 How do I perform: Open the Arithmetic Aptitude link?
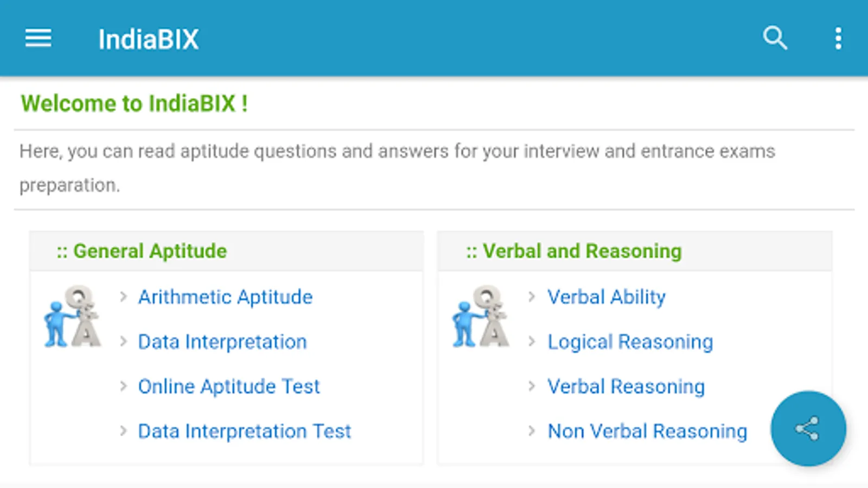click(x=225, y=297)
